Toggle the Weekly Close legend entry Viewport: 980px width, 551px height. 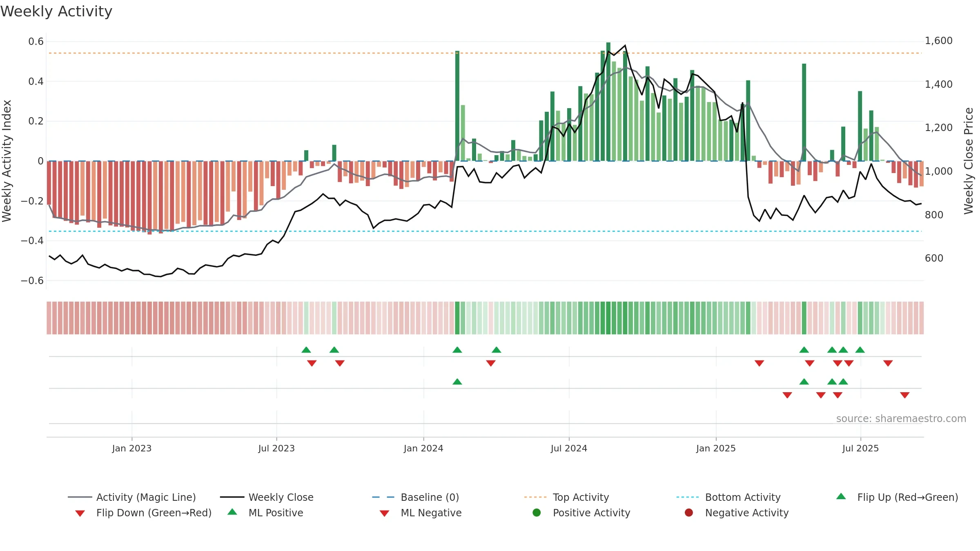coord(267,497)
